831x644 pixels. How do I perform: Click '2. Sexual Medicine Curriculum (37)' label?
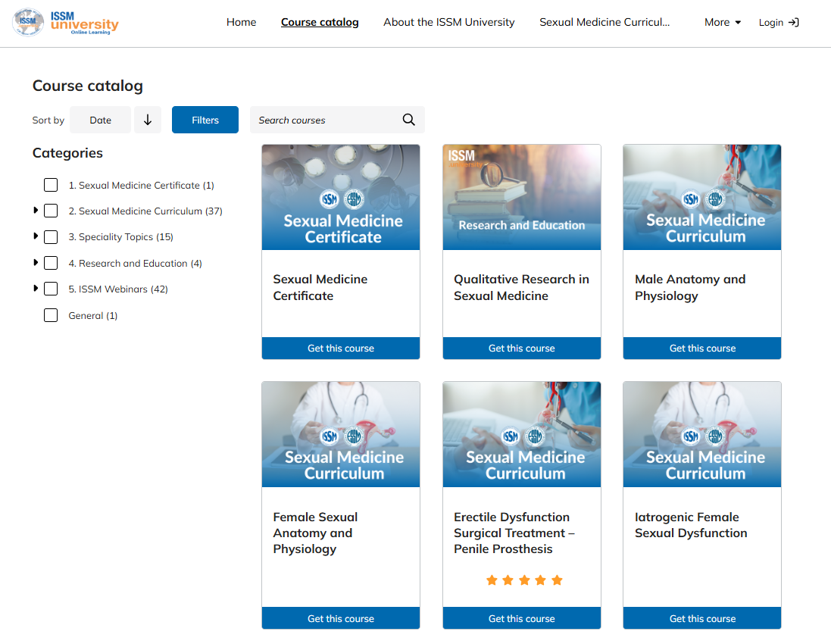pos(145,211)
